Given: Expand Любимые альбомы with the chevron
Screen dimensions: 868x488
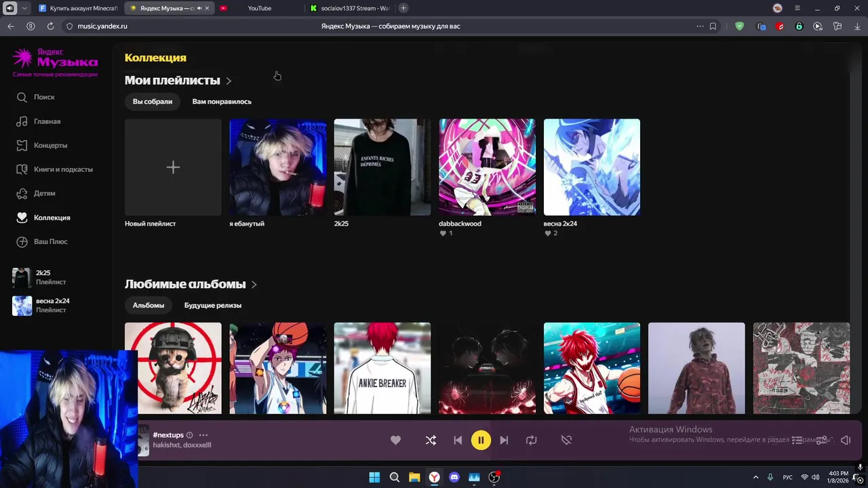Looking at the screenshot, I should coord(254,285).
